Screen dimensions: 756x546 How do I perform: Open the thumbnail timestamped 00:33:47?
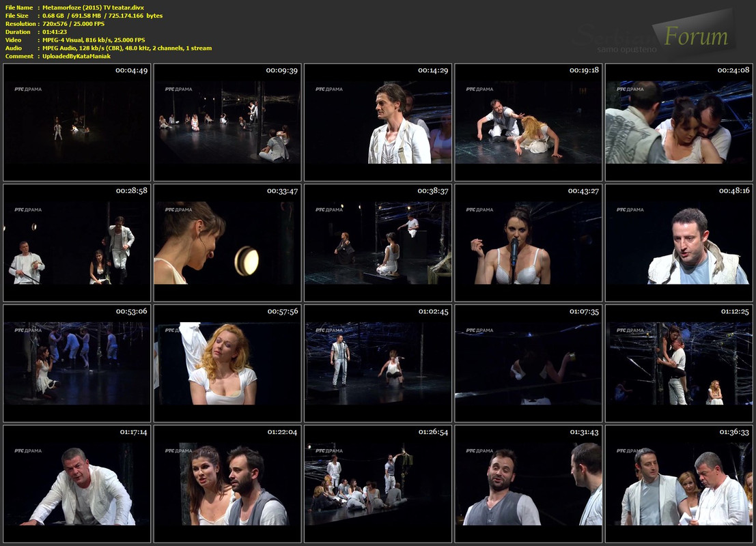227,243
